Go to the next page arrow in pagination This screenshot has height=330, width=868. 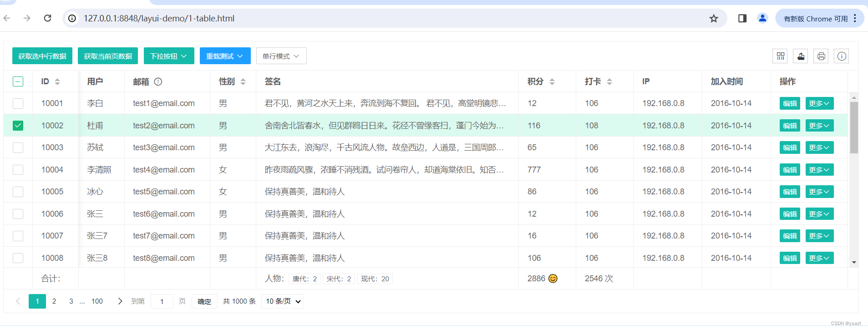(x=120, y=301)
